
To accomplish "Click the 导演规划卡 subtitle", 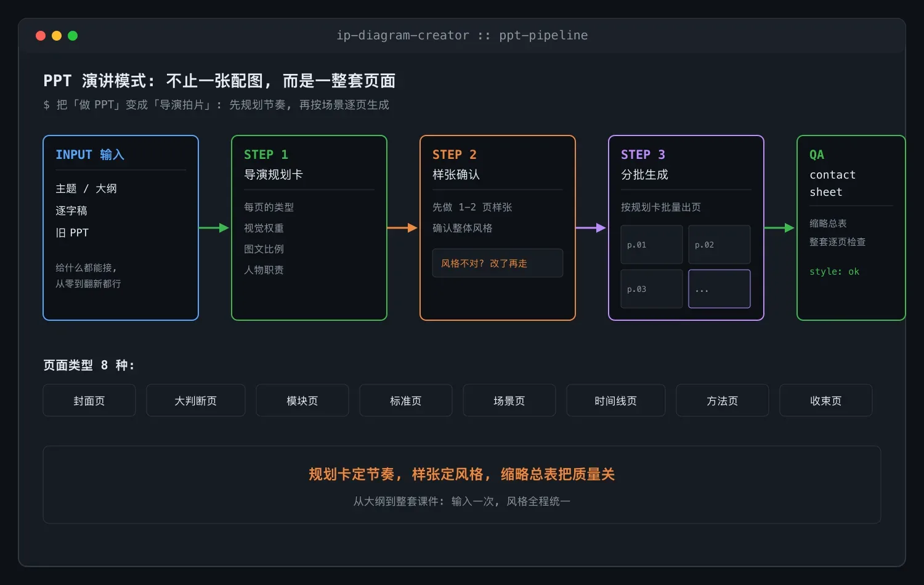I will [x=274, y=174].
